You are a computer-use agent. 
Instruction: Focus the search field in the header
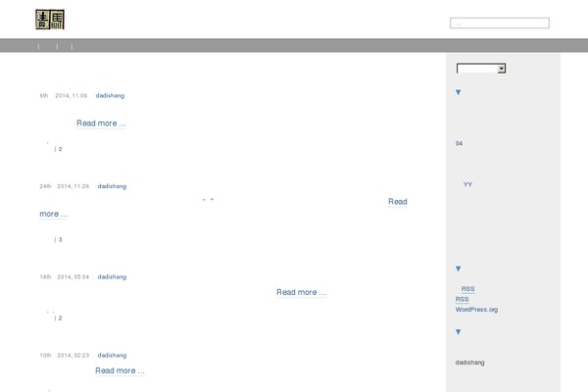click(x=500, y=23)
